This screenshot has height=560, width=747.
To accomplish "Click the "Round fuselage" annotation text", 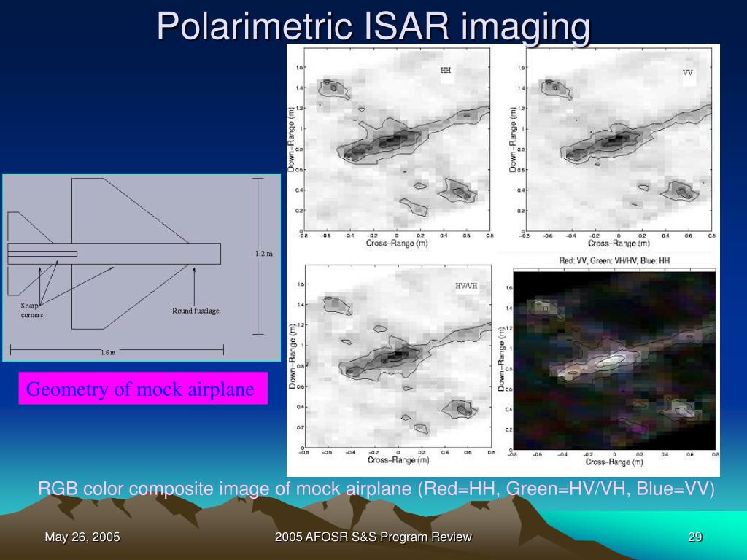I will pyautogui.click(x=196, y=311).
